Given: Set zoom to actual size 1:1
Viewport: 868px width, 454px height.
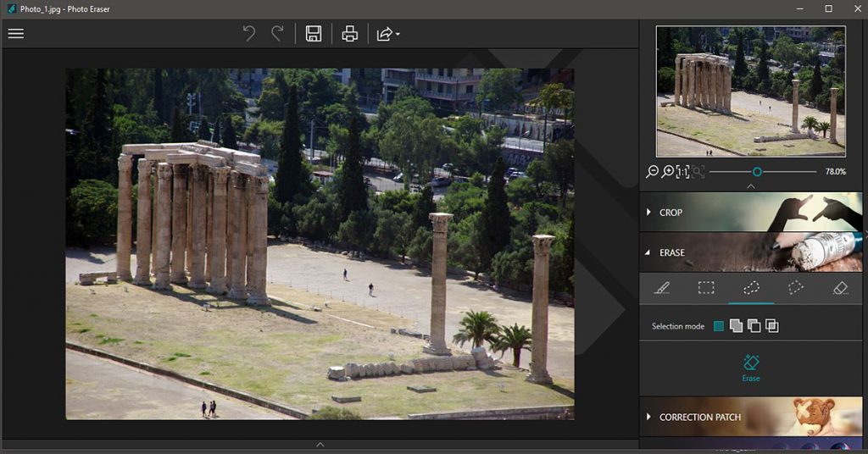Looking at the screenshot, I should point(682,171).
